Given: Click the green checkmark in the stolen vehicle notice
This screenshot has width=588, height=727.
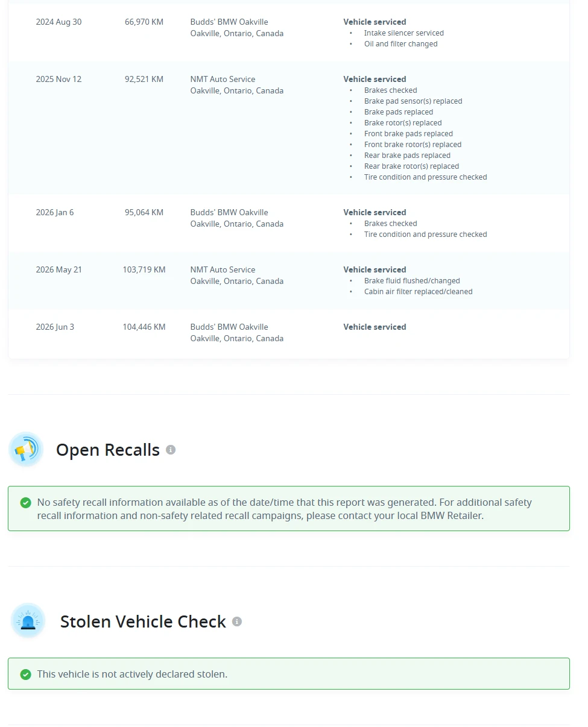Looking at the screenshot, I should 25,674.
